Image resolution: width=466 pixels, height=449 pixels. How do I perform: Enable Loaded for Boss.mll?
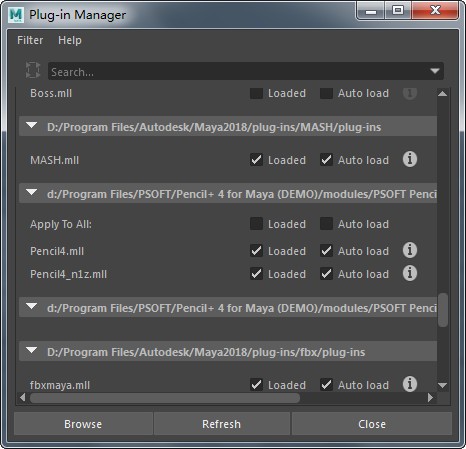point(256,93)
